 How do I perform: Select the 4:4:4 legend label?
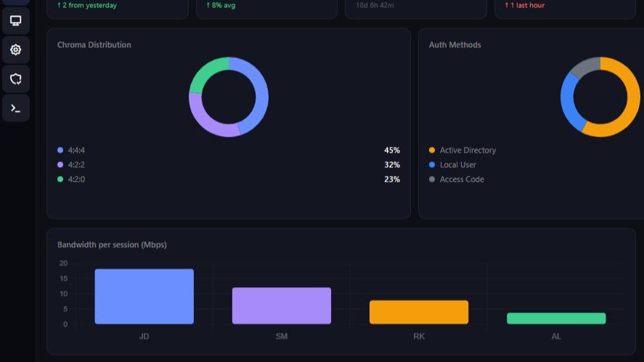point(76,150)
